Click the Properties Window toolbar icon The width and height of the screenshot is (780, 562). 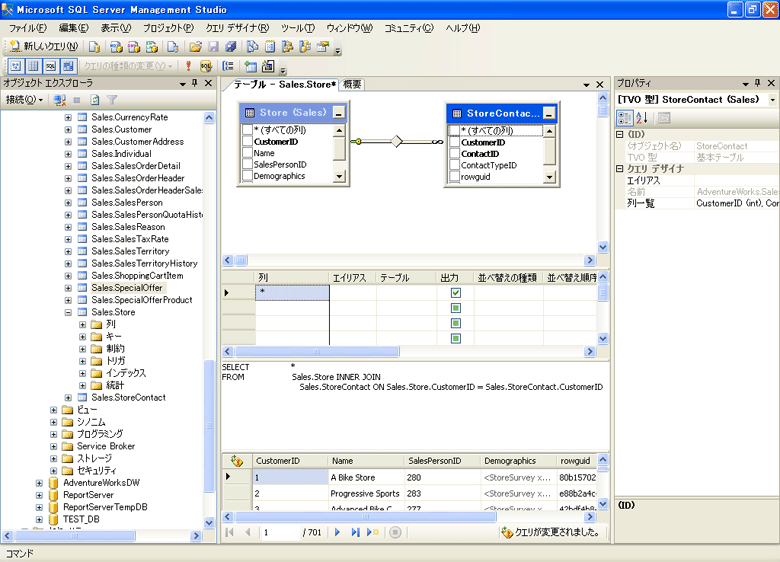(x=323, y=47)
